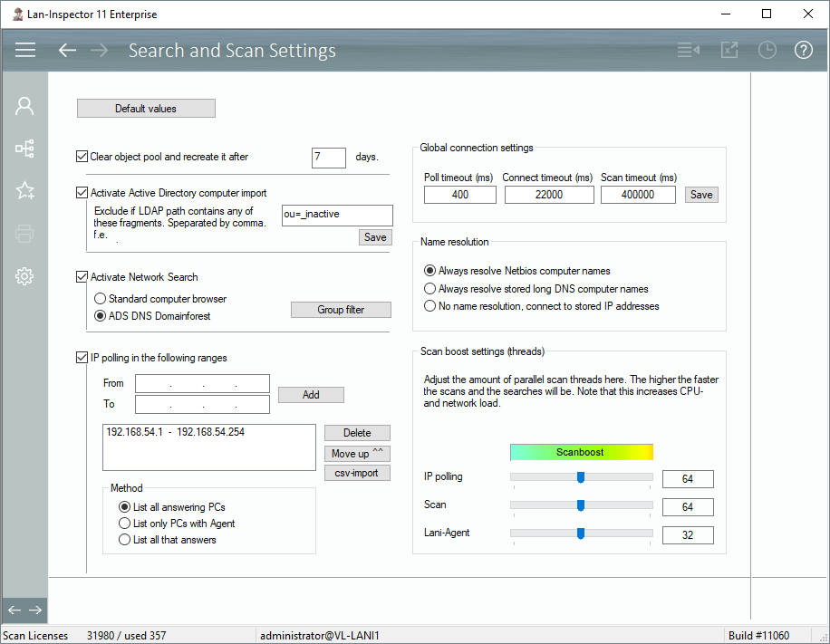Click the Default values button
This screenshot has width=830, height=644.
coord(146,109)
